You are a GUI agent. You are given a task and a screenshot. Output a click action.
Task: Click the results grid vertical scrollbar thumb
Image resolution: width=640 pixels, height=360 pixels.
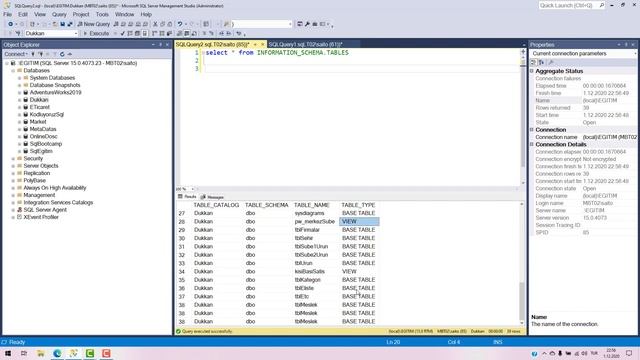522,300
